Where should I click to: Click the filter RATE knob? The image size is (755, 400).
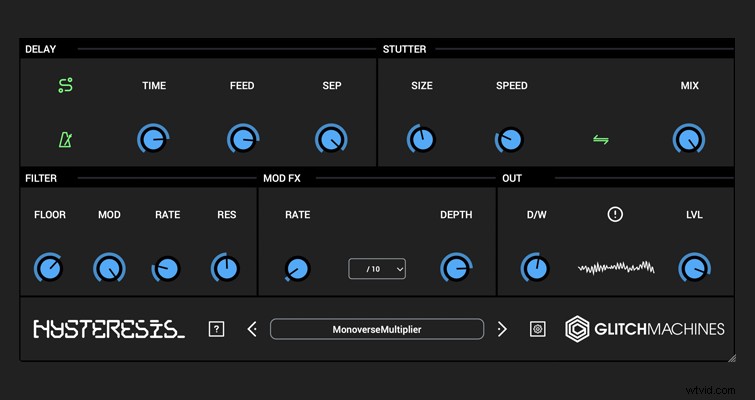[166, 269]
